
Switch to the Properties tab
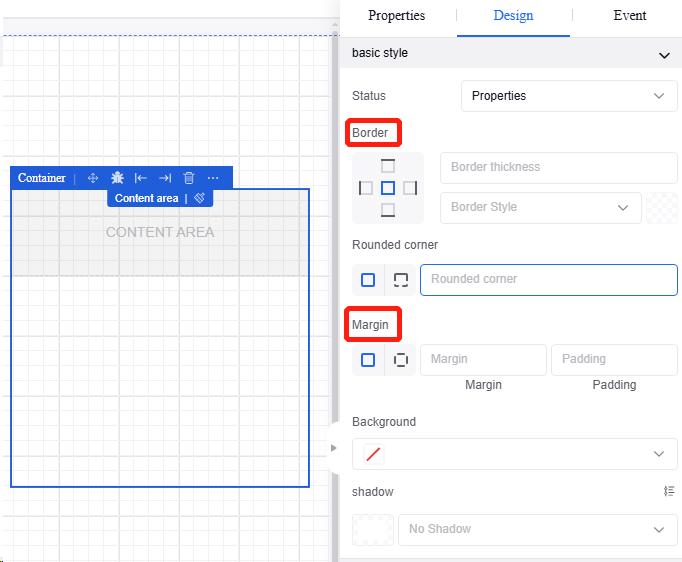(397, 16)
